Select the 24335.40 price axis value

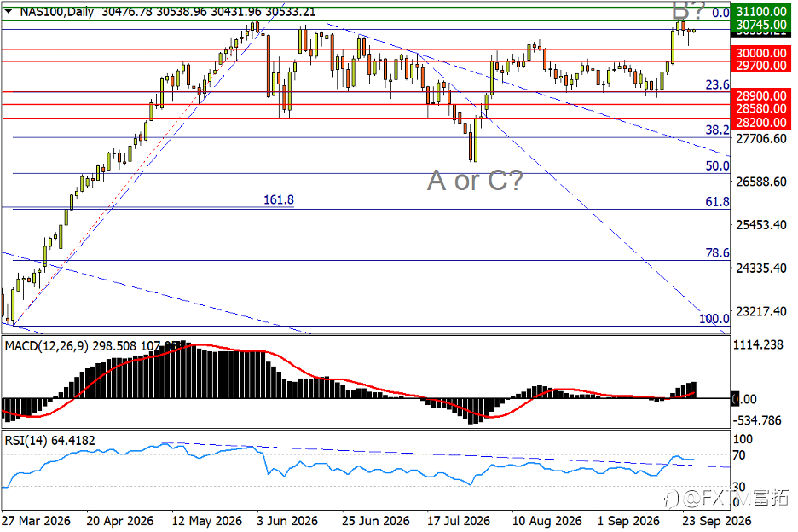click(761, 269)
